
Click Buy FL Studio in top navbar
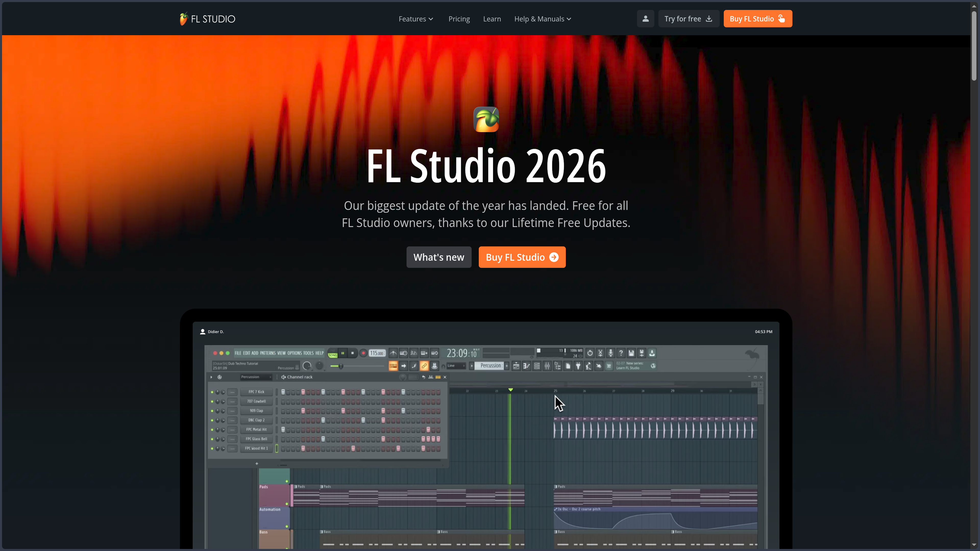pyautogui.click(x=757, y=19)
